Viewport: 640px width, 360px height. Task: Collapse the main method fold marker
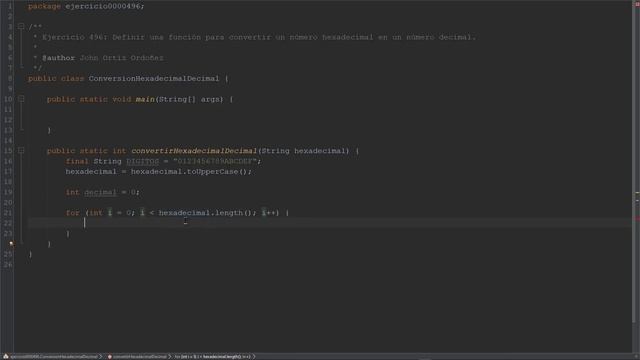click(21, 99)
